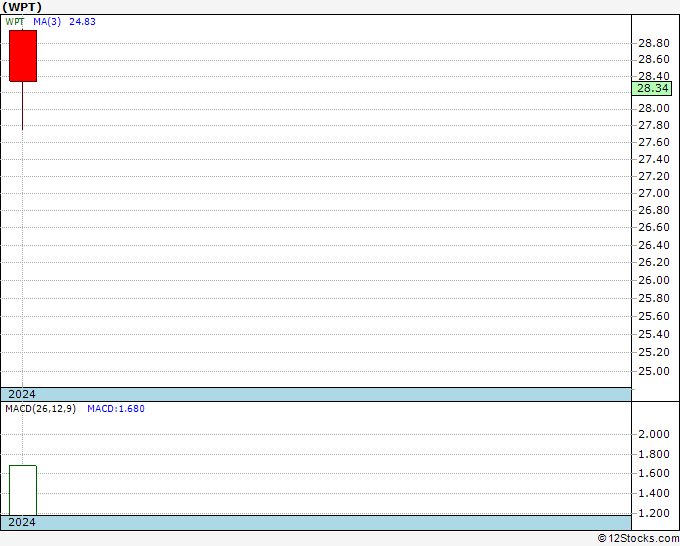The height and width of the screenshot is (546, 680).
Task: Click the 27.00 price axis label
Action: pyautogui.click(x=654, y=193)
